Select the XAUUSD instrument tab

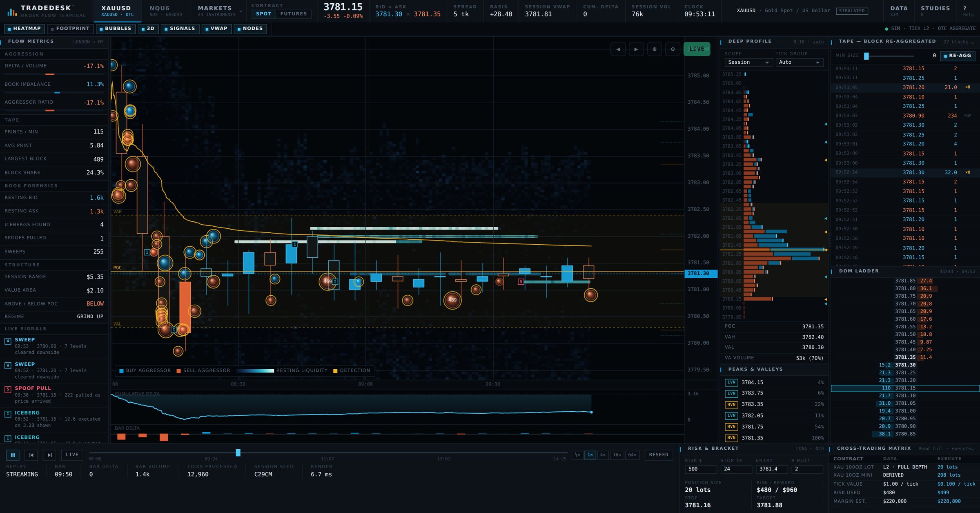[117, 11]
